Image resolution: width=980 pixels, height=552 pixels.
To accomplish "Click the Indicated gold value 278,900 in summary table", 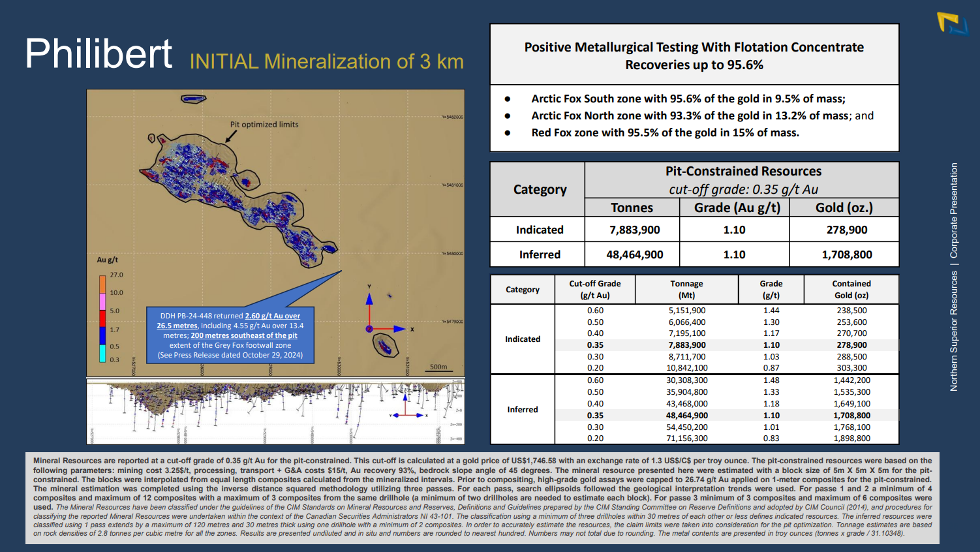I will click(x=847, y=230).
